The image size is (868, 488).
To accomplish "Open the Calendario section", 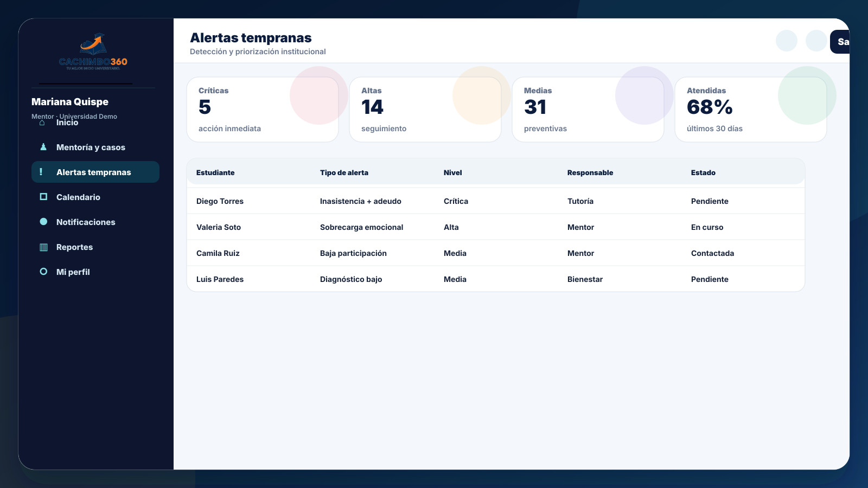I will (x=95, y=197).
